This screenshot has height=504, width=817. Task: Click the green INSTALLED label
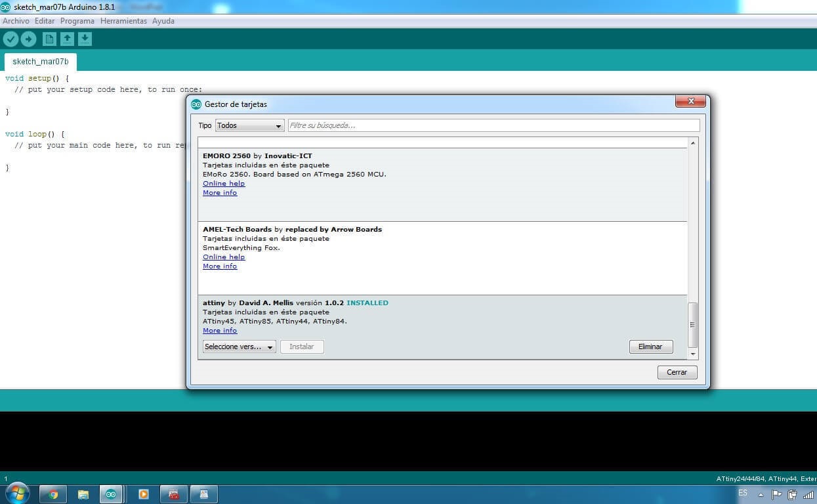pyautogui.click(x=367, y=303)
